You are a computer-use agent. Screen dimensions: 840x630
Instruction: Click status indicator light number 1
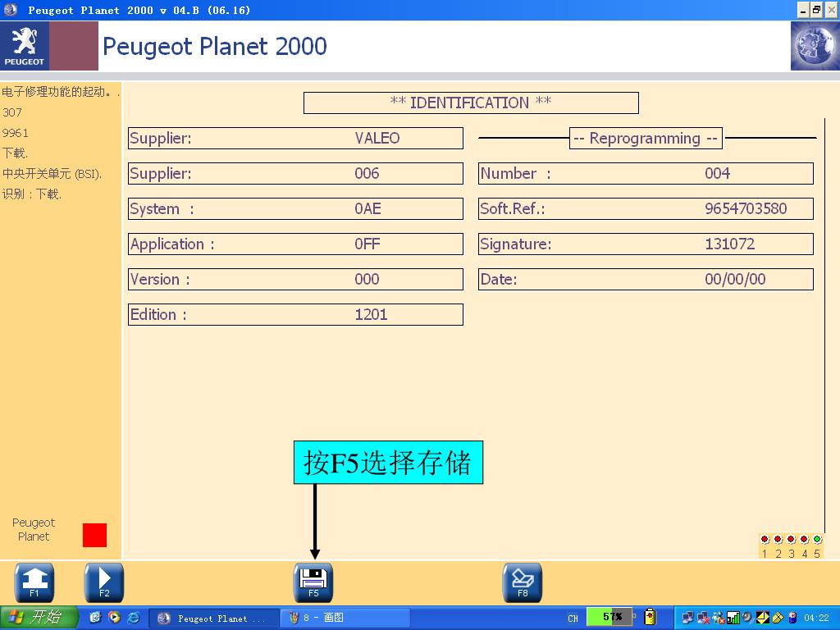(765, 540)
